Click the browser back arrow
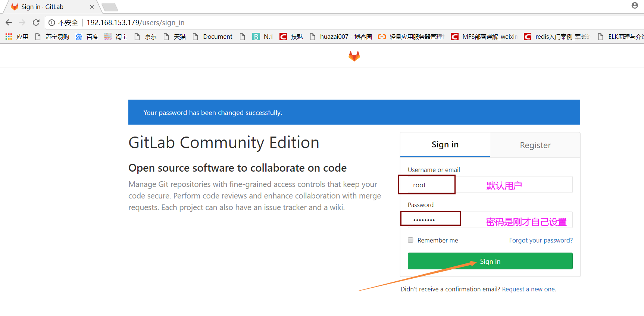Screen dimensions: 644x316 [x=9, y=22]
